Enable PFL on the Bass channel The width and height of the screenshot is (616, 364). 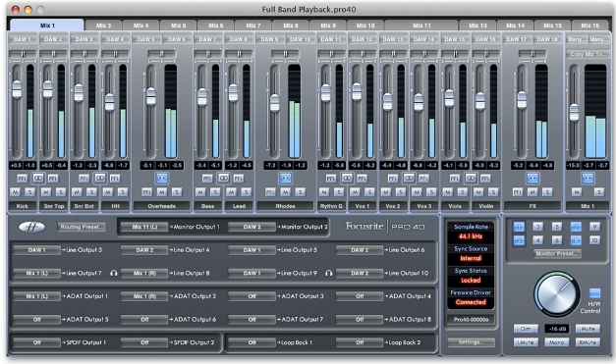[x=207, y=179]
